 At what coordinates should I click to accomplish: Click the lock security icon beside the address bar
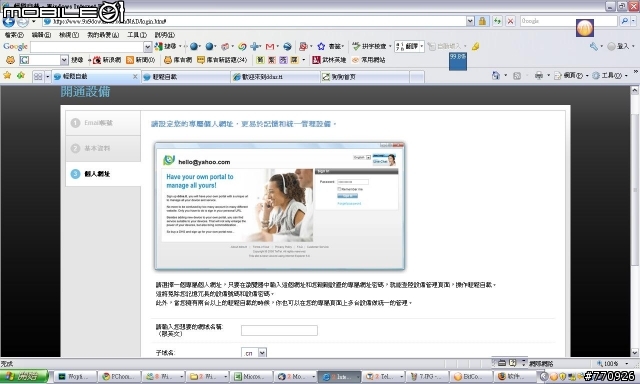pyautogui.click(x=482, y=21)
